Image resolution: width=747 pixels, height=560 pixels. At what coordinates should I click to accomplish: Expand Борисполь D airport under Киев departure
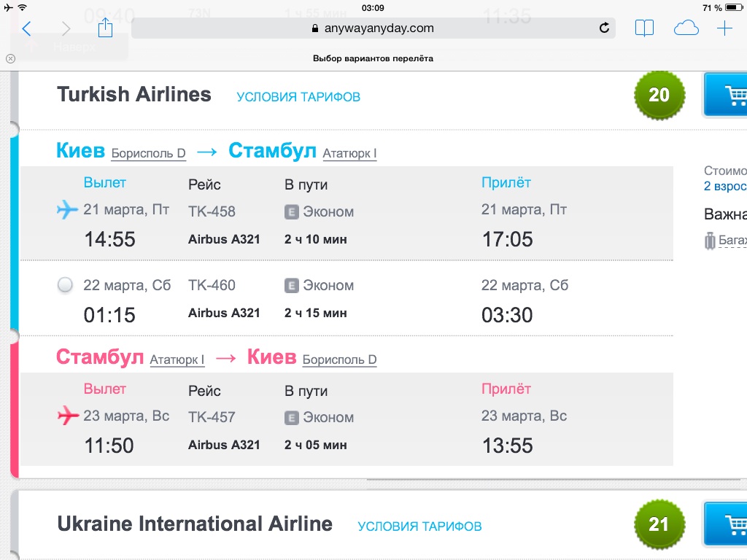click(x=149, y=154)
